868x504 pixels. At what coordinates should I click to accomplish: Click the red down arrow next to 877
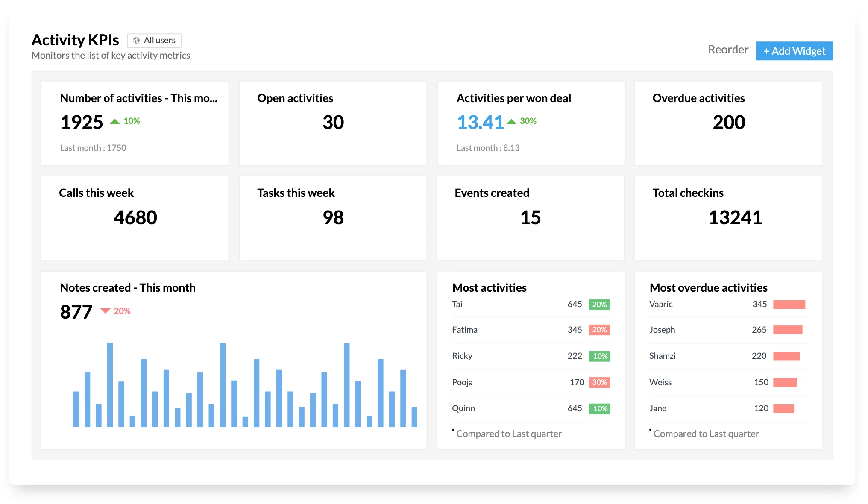point(106,311)
